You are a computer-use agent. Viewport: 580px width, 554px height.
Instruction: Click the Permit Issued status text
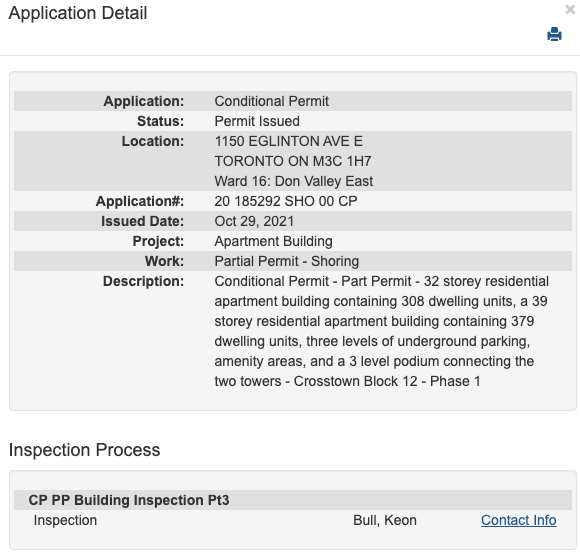257,121
